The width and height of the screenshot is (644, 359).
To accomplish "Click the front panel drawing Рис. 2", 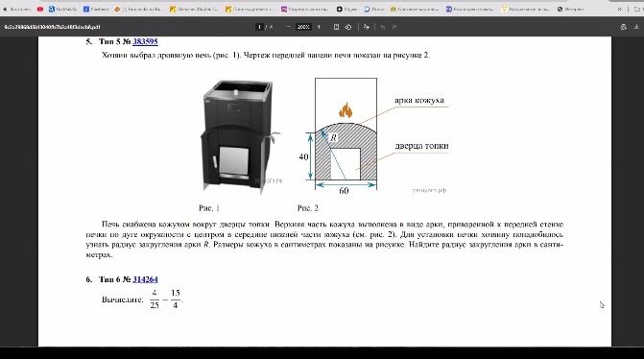I will point(345,133).
